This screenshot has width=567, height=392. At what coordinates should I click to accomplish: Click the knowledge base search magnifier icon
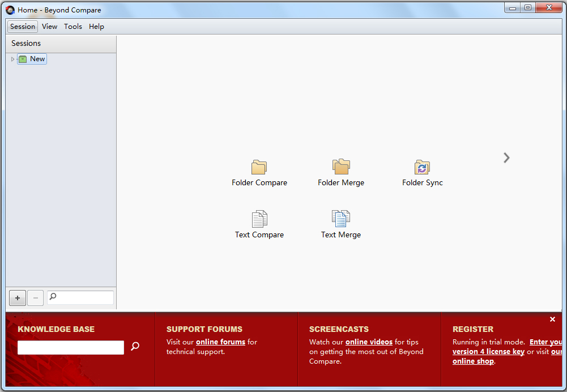[x=135, y=346]
